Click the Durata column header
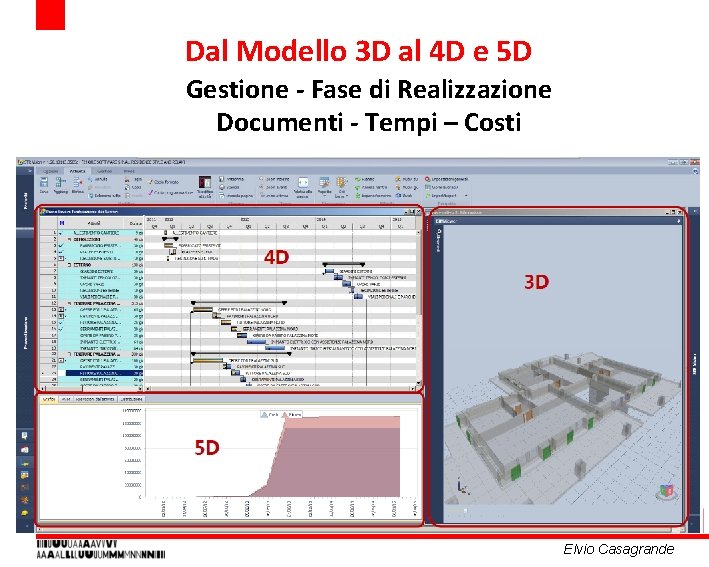 tap(135, 223)
